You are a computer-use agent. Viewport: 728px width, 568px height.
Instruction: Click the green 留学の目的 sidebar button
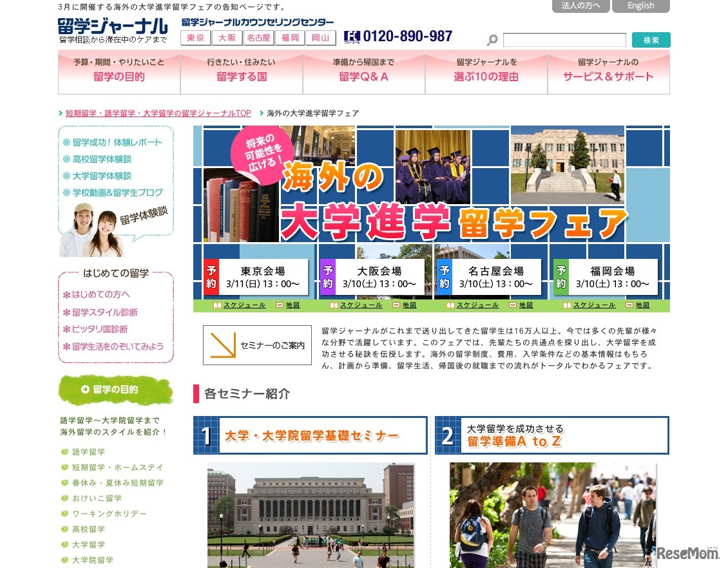115,390
